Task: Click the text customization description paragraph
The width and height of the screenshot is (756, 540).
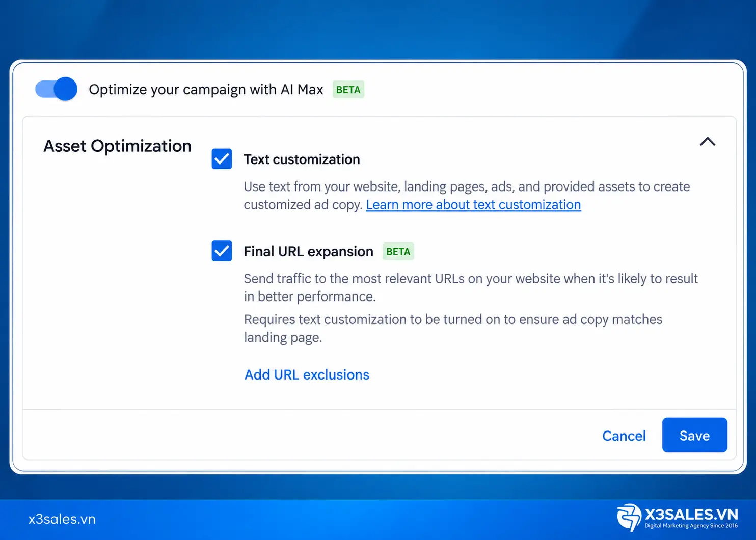Action: pos(467,196)
